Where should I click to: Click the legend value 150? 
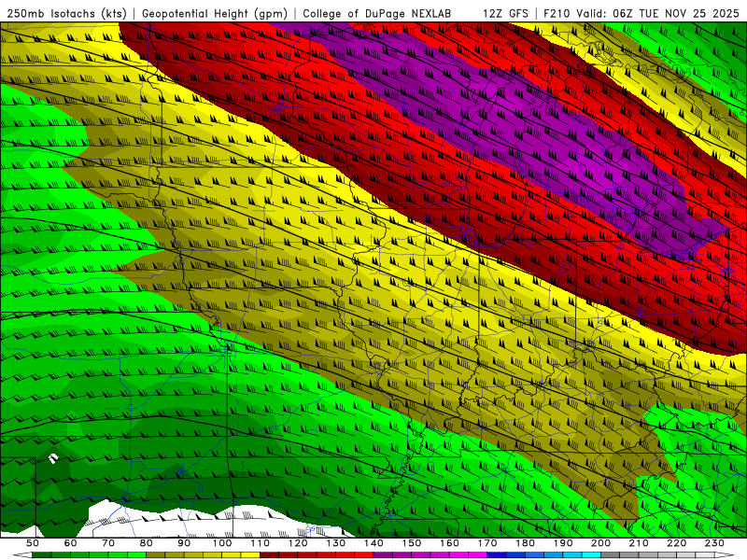click(x=412, y=543)
